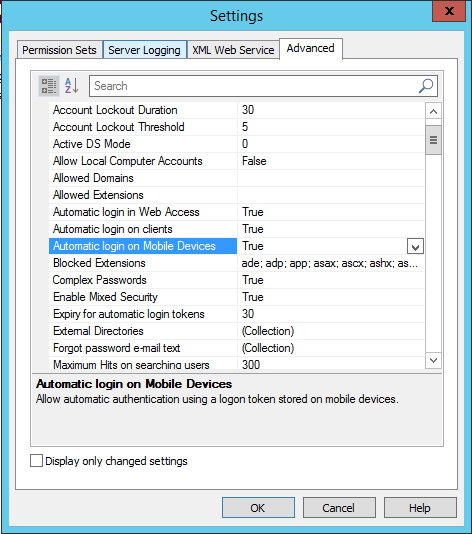Enable Display only changed settings checkbox
Viewport: 472px width, 534px height.
click(x=36, y=460)
